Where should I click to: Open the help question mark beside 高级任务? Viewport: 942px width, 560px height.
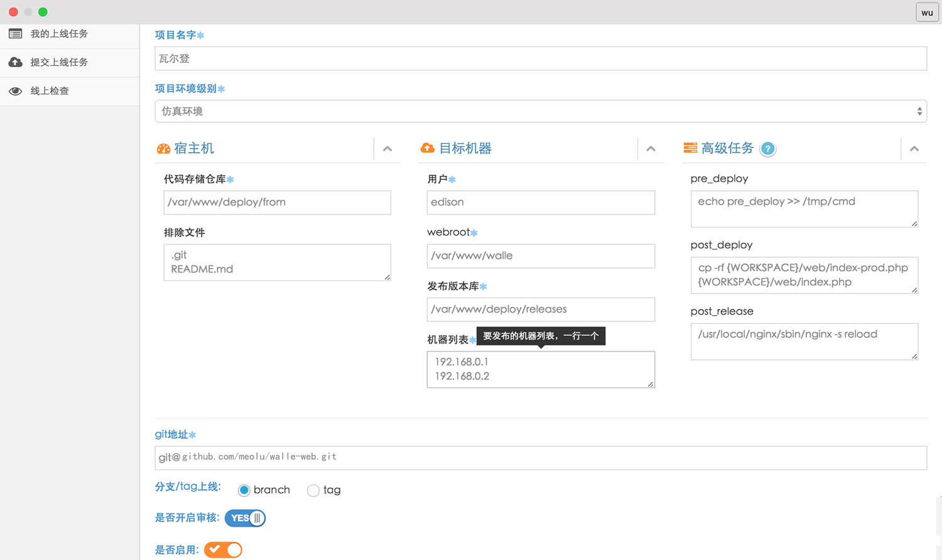click(767, 149)
